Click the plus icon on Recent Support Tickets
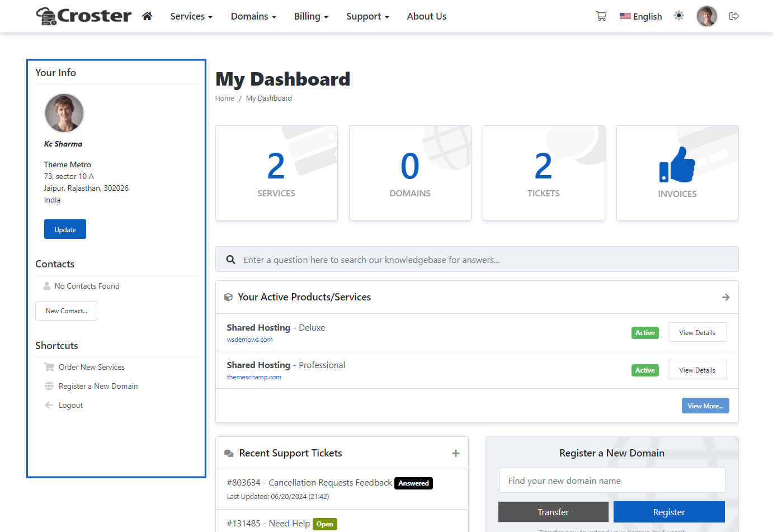773x532 pixels. pyautogui.click(x=456, y=453)
